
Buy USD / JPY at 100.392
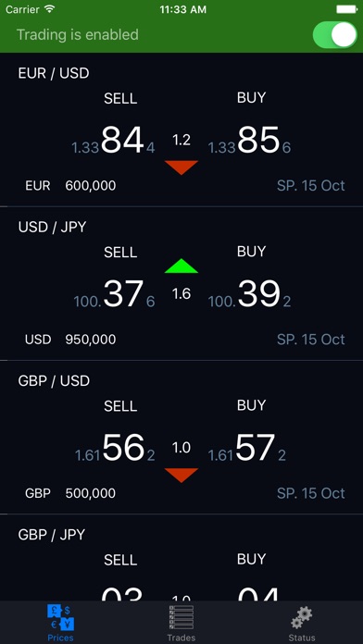[249, 294]
